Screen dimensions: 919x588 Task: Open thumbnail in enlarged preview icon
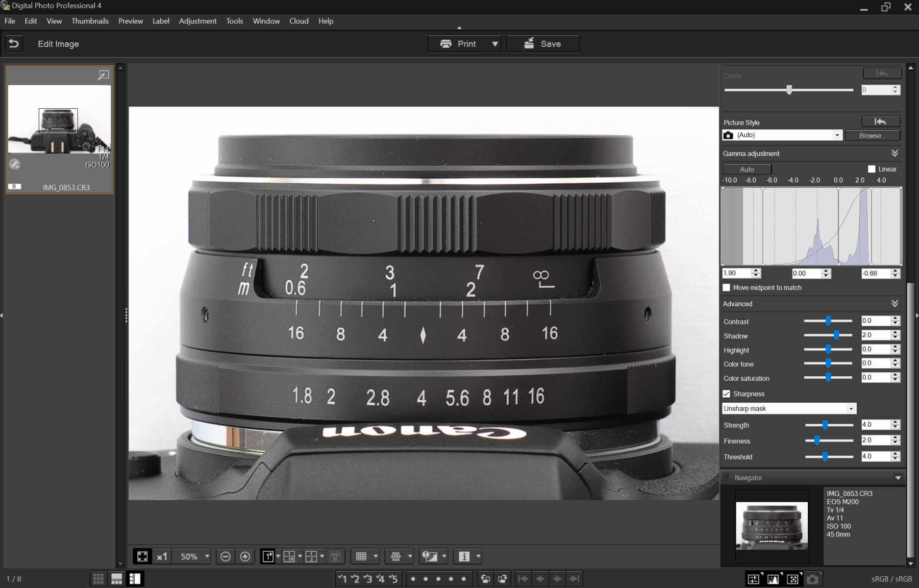pos(103,75)
